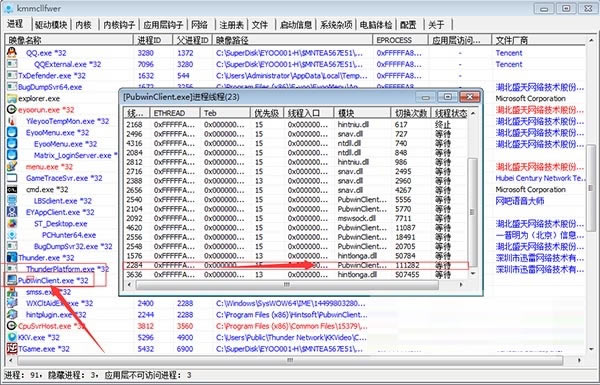Click the EYAppClient.exe icon
Screen dimensions: 600x385
point(12,212)
